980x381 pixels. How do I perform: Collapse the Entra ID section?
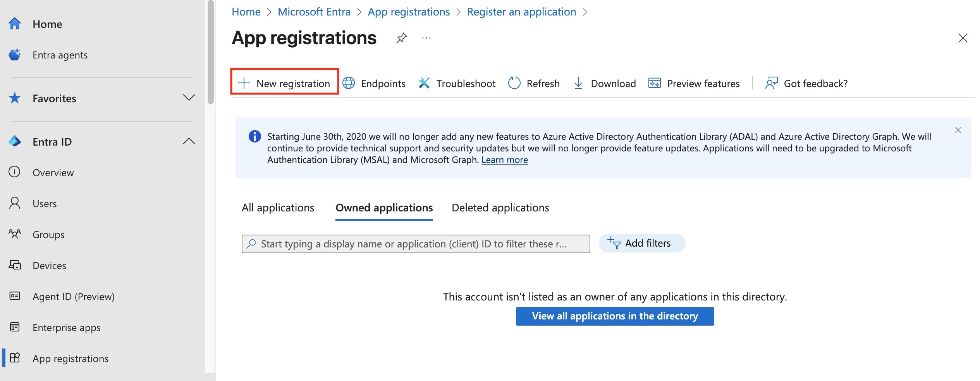189,142
